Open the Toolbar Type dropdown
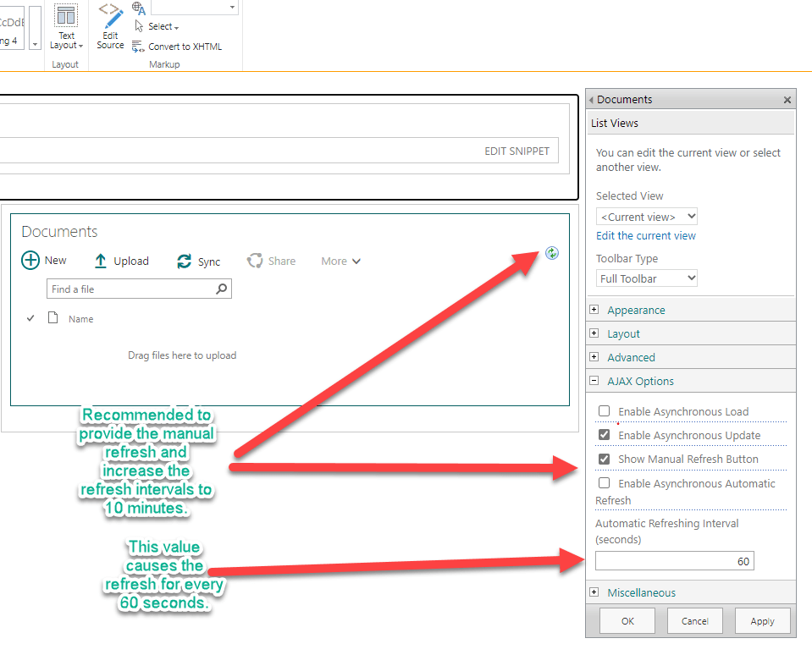The width and height of the screenshot is (812, 666). tap(646, 278)
